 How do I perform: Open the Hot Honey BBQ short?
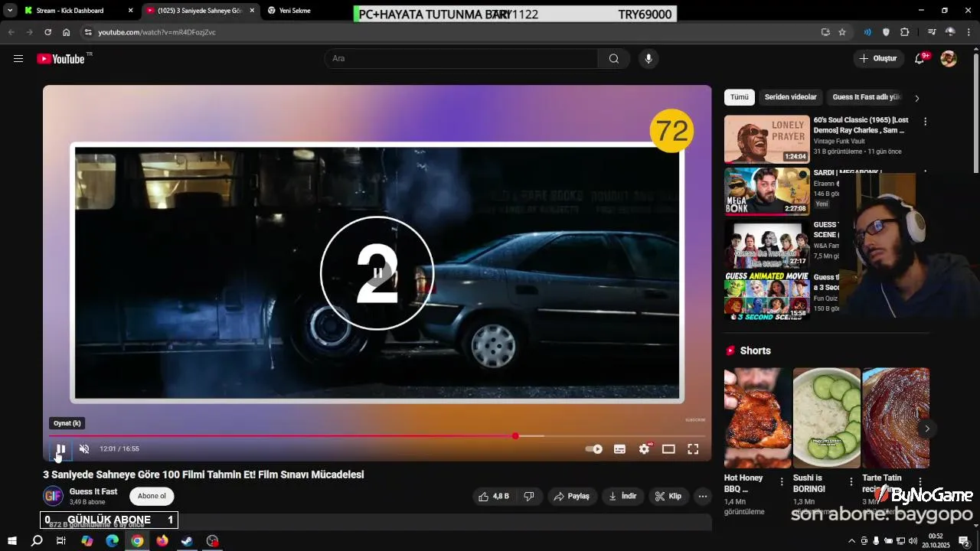(758, 418)
